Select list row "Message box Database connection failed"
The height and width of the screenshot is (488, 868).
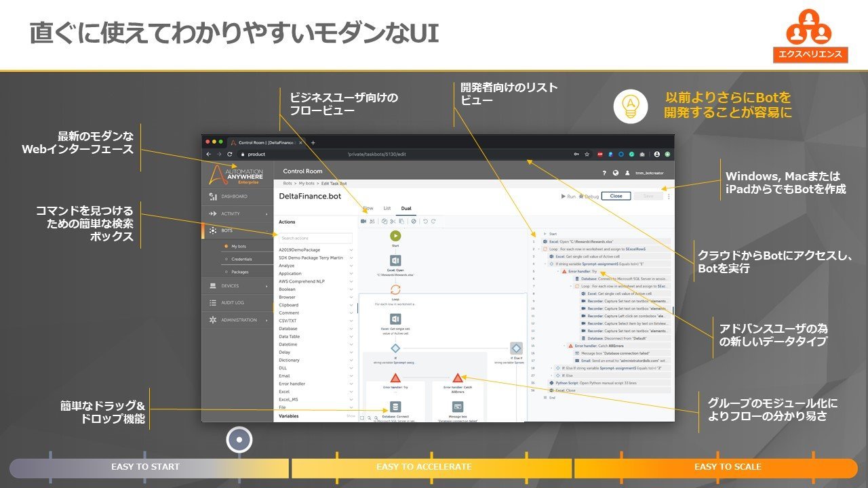click(622, 353)
